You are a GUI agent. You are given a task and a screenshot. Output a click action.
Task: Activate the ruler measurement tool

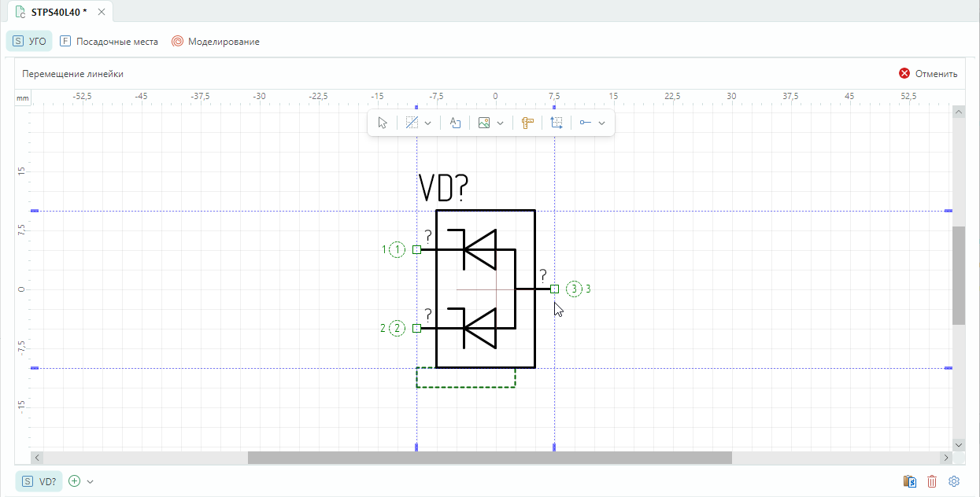click(x=527, y=123)
